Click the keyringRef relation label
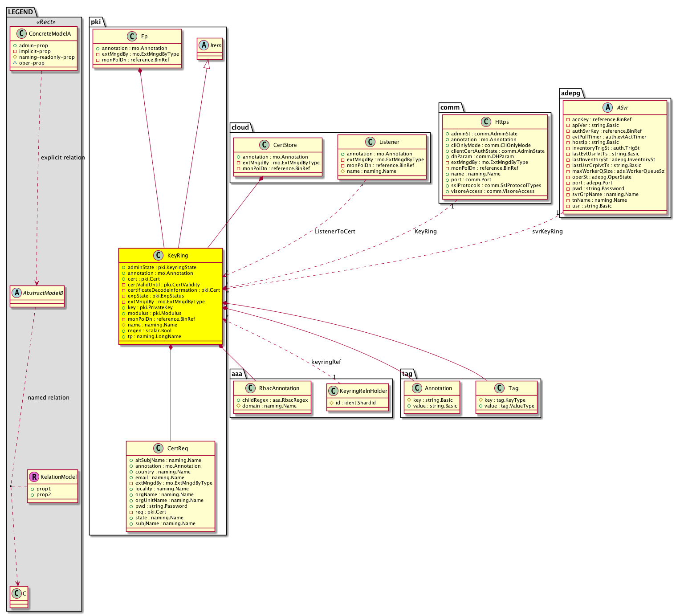Image resolution: width=680 pixels, height=616 pixels. click(x=326, y=362)
